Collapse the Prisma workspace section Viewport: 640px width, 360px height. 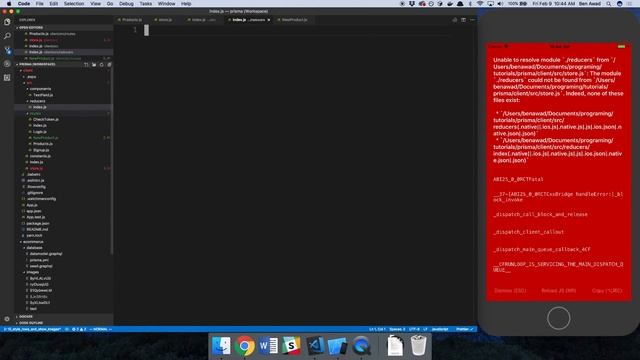point(37,64)
